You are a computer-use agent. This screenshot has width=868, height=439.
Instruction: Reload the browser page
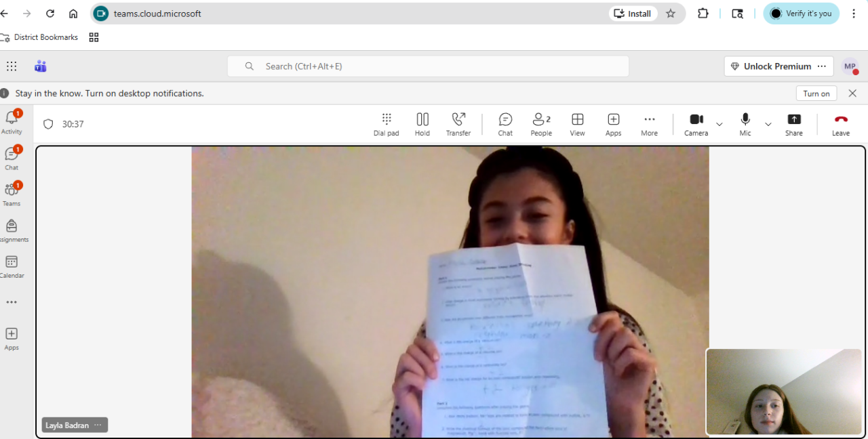(50, 14)
